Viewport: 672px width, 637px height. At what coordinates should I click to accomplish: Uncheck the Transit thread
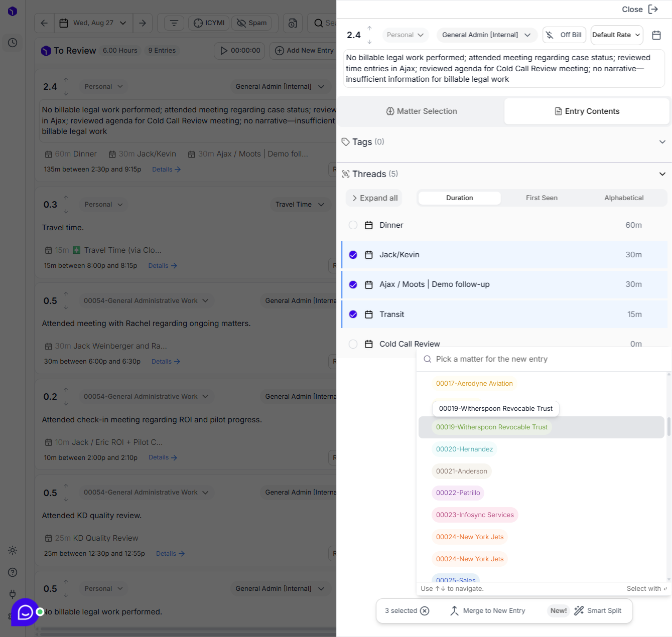pos(353,314)
